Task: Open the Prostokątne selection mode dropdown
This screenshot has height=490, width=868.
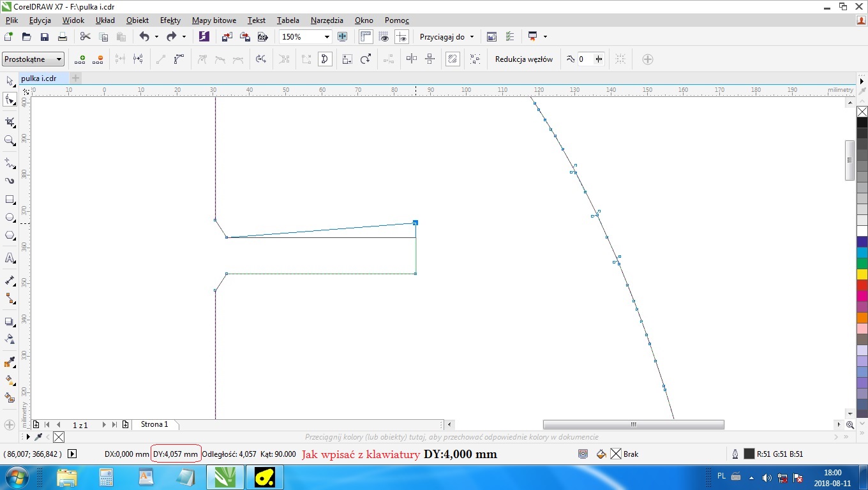Action: pyautogui.click(x=33, y=59)
